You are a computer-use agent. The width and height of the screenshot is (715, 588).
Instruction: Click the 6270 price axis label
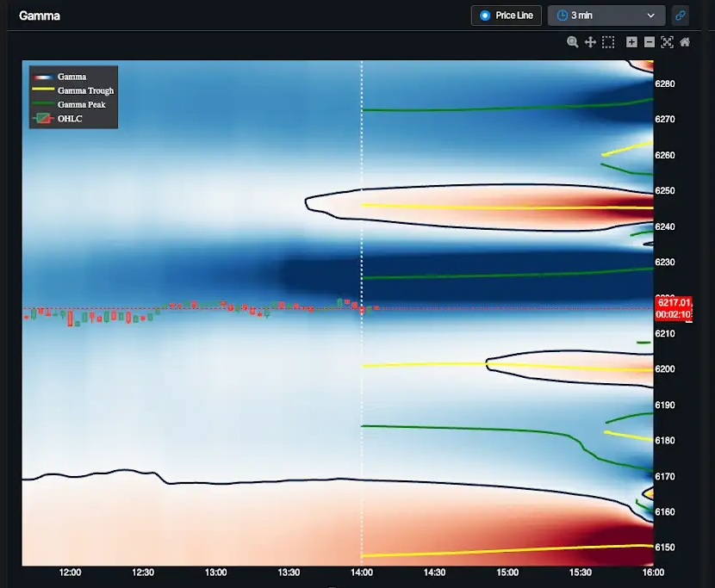(x=665, y=120)
